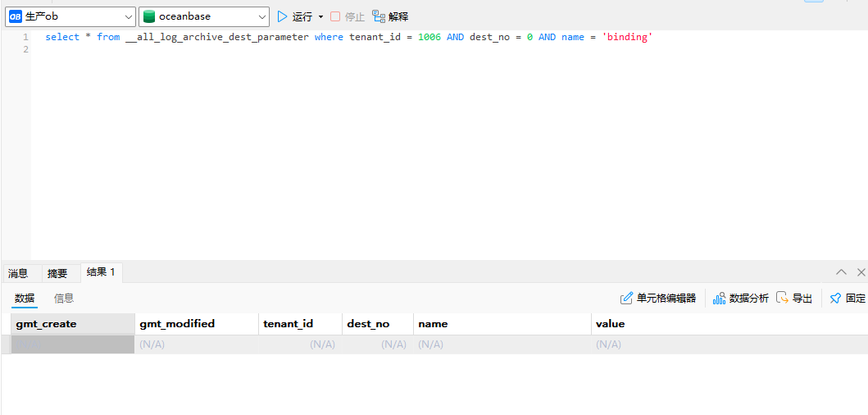Click the data analysis (数据分析) icon
868x415 pixels.
(x=719, y=299)
